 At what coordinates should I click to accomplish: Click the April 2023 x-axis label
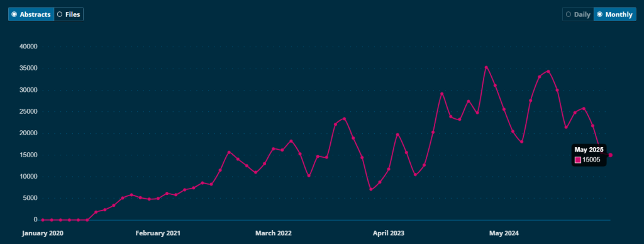click(x=389, y=233)
